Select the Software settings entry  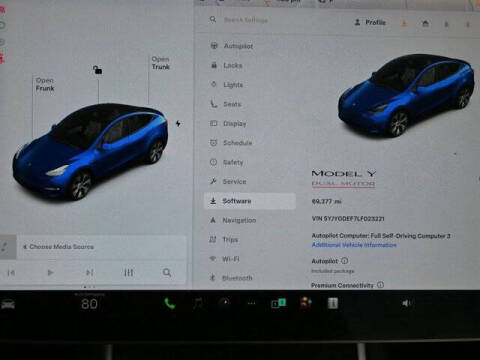(250, 201)
